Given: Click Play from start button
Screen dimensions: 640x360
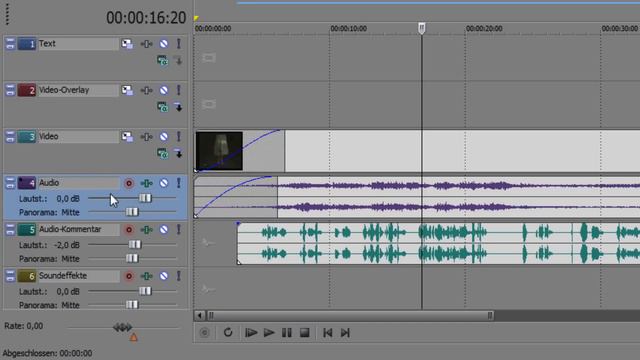Looking at the screenshot, I should coord(251,333).
